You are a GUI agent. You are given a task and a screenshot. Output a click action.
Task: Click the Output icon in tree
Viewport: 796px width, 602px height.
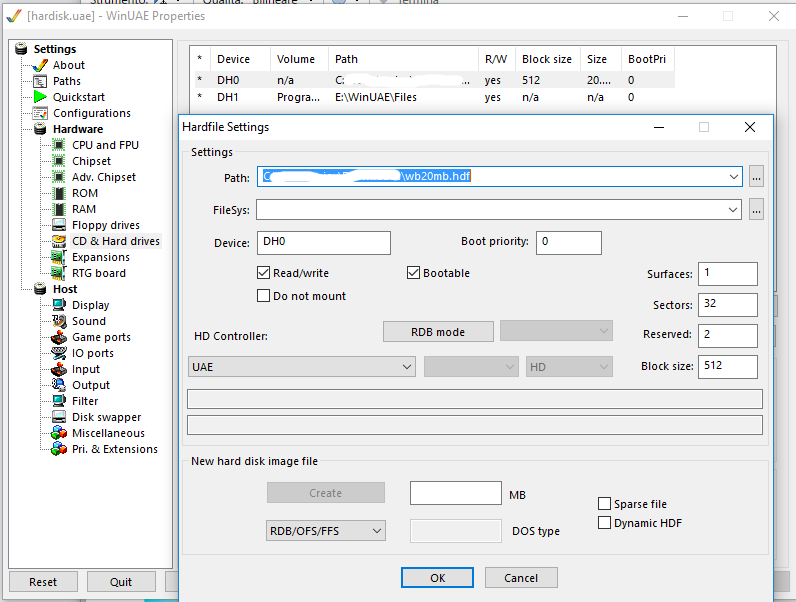[x=59, y=385]
